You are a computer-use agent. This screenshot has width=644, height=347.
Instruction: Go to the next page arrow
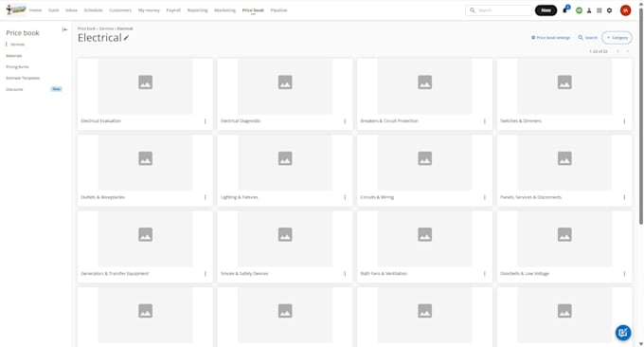pos(628,51)
